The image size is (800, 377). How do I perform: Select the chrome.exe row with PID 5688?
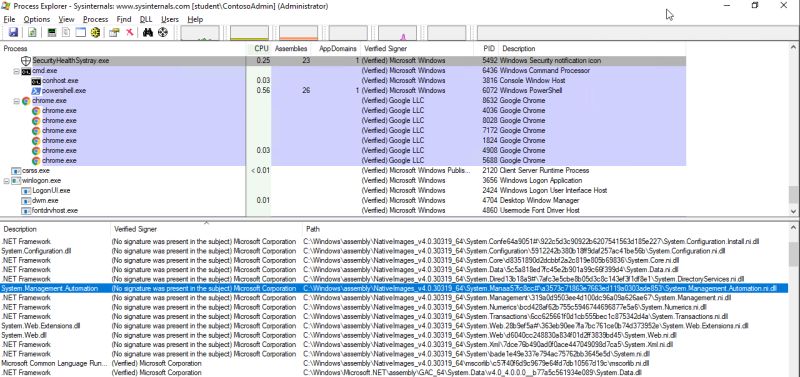(x=343, y=161)
